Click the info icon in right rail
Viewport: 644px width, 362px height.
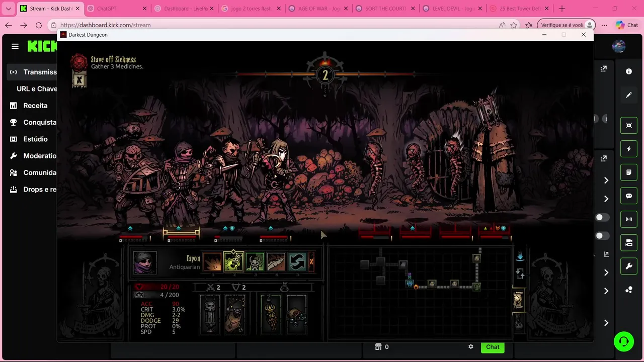[629, 71]
